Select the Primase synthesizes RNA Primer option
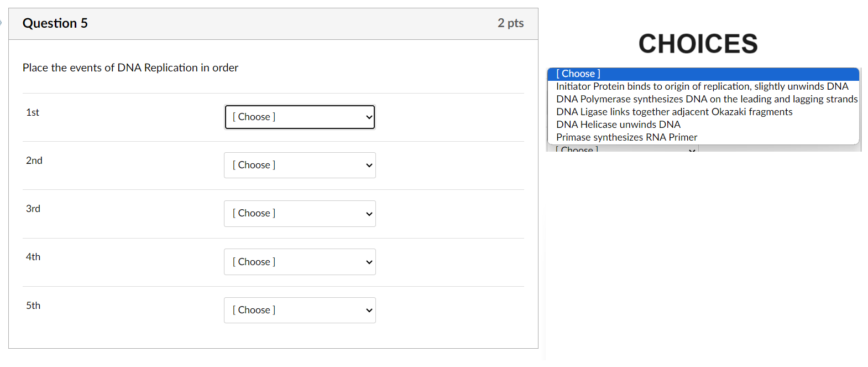 click(626, 137)
